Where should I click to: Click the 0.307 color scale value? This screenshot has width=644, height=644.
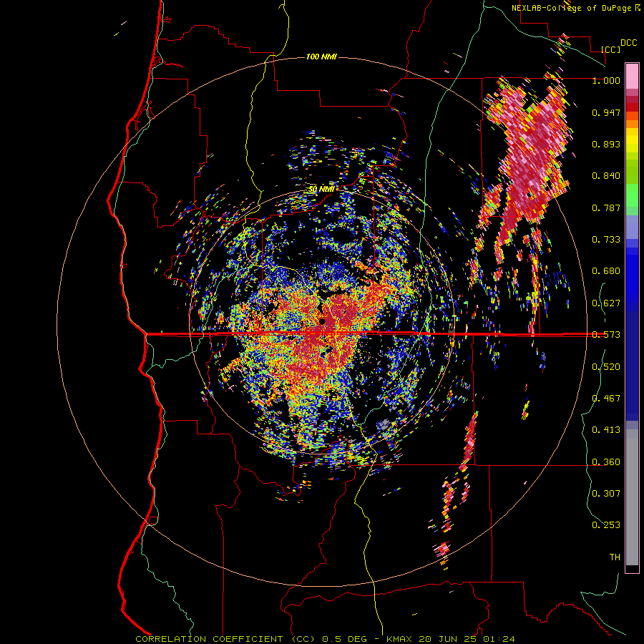pos(606,494)
